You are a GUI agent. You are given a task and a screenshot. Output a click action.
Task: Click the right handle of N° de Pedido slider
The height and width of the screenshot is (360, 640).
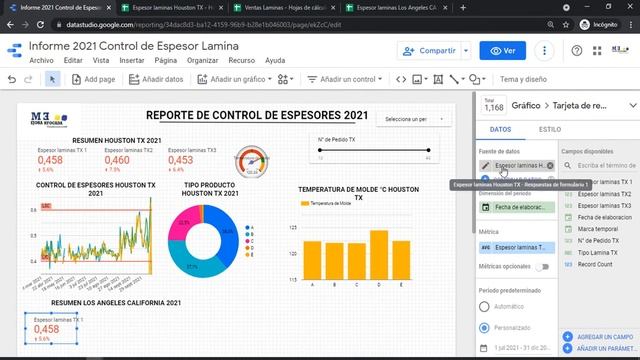(x=428, y=150)
